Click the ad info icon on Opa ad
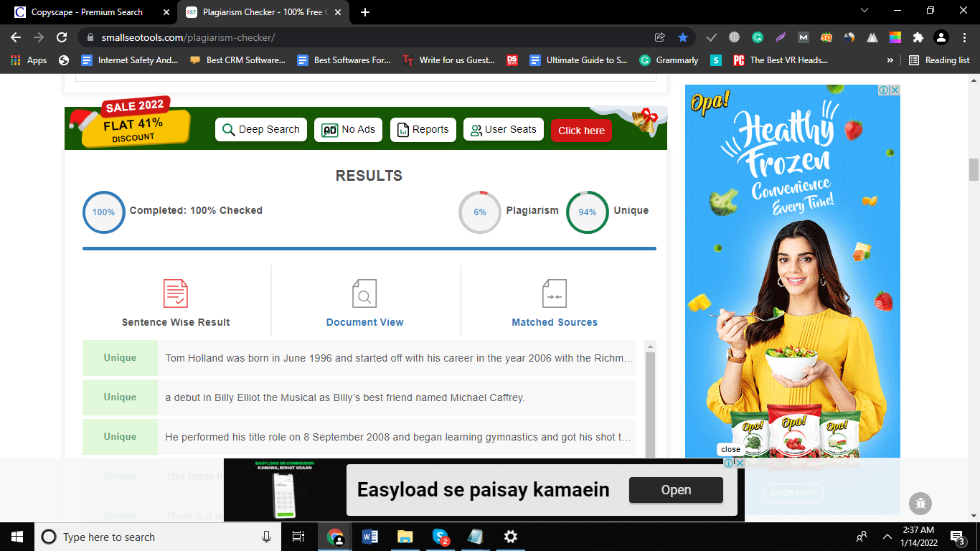Viewport: 980px width, 551px height. click(884, 90)
